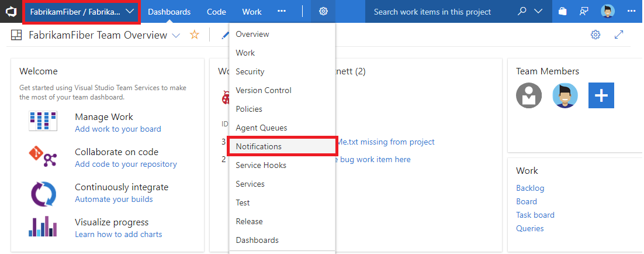Select Services in the settings menu
Screen dimensions: 644x254
[x=282, y=184]
